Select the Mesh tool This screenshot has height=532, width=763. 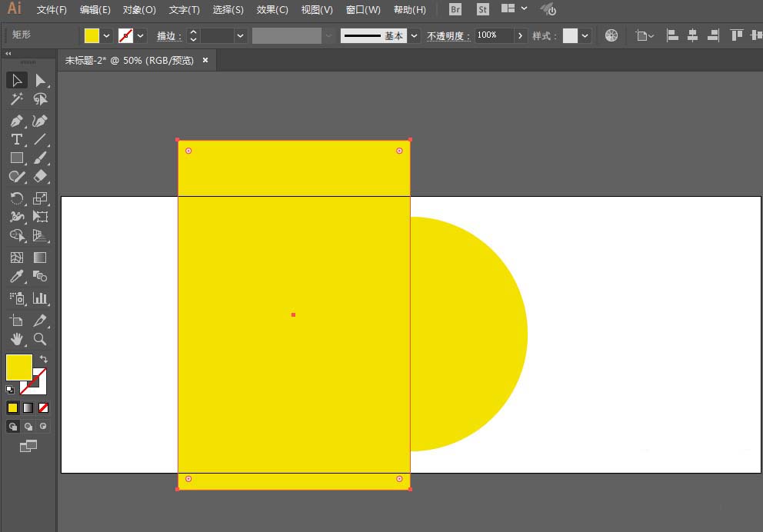(17, 258)
